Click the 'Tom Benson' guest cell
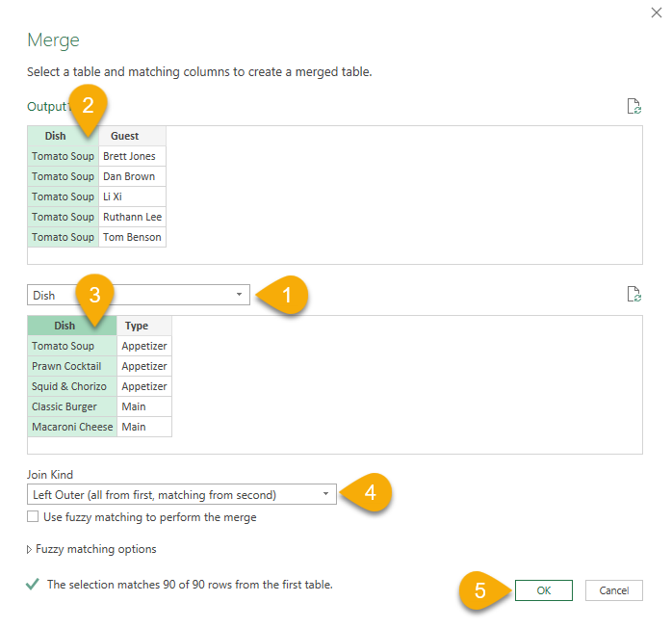The height and width of the screenshot is (628, 672). click(132, 237)
